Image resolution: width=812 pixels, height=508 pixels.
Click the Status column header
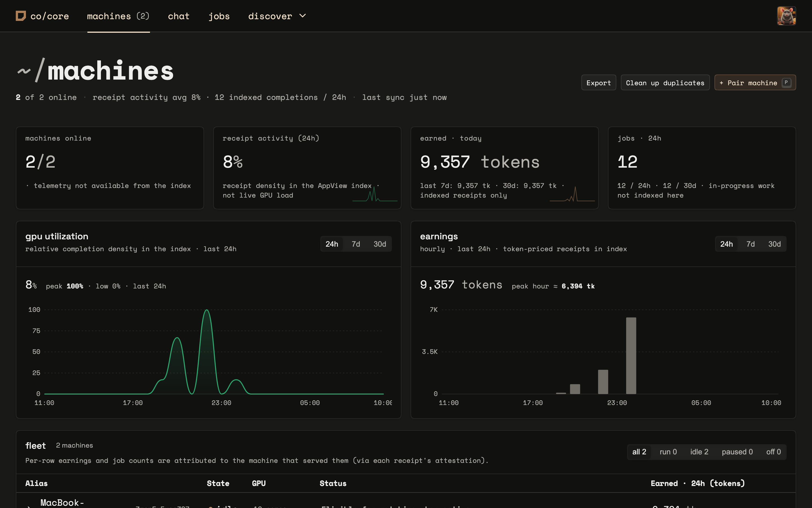(x=333, y=483)
